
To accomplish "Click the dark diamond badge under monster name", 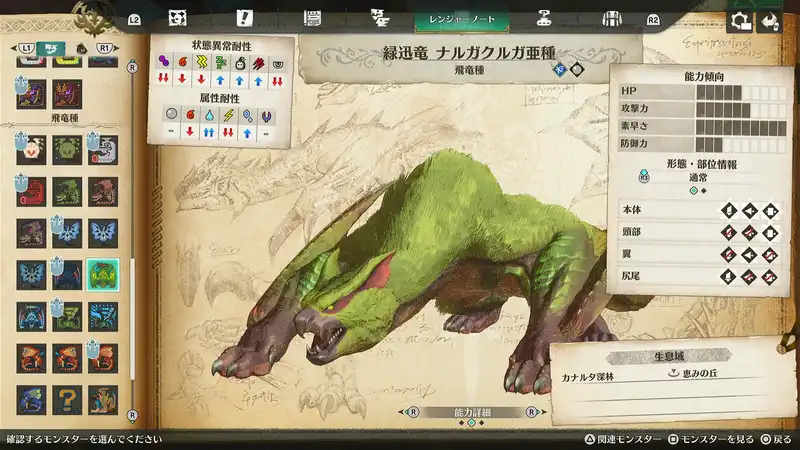I will click(577, 69).
